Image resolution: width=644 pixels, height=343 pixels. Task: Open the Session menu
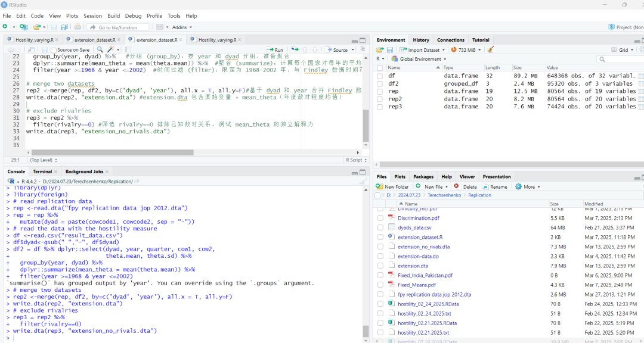point(92,16)
